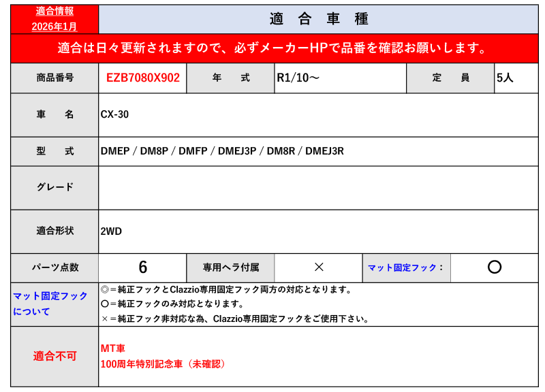The width and height of the screenshot is (545, 392).
Task: Click the red product number EZB7080X902
Action: point(143,78)
